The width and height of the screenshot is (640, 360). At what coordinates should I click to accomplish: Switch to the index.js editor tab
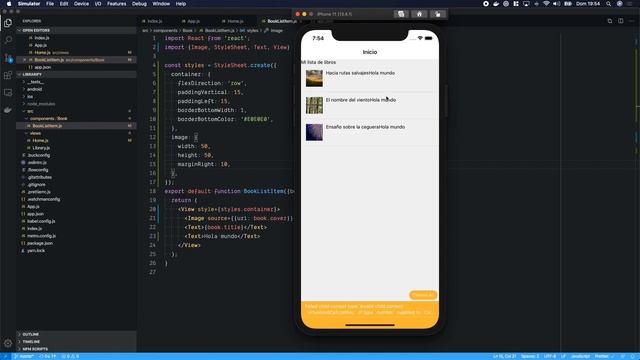(x=155, y=21)
